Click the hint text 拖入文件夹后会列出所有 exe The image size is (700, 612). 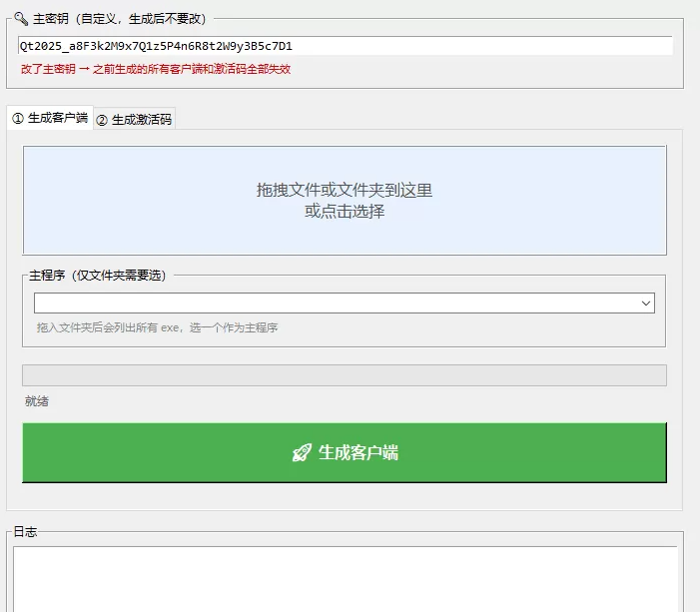pos(157,327)
